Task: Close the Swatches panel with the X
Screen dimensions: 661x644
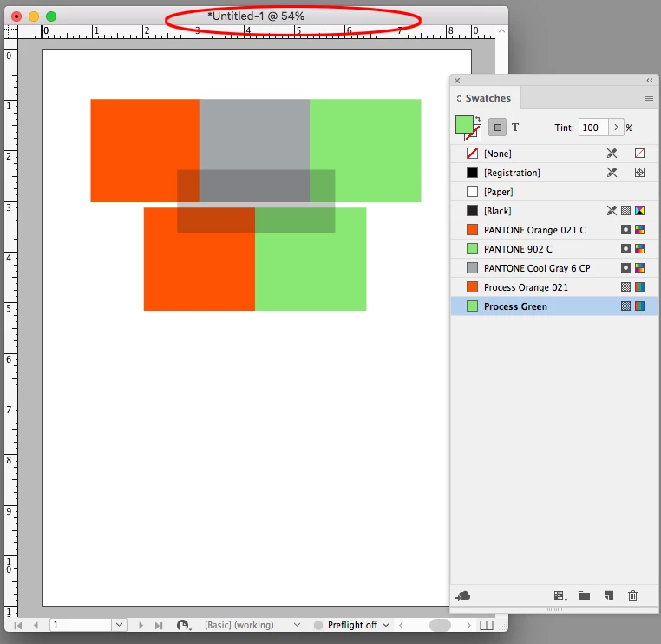Action: (457, 80)
